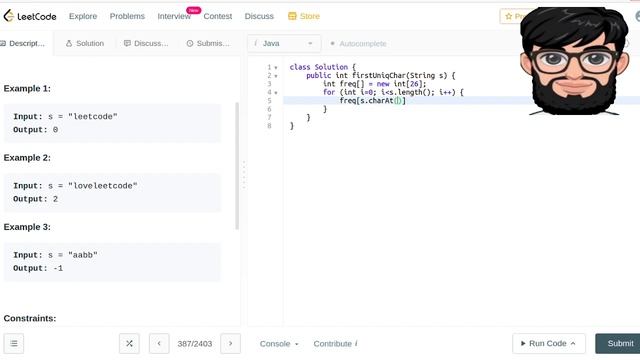
Task: Switch to the Description tab
Action: [23, 43]
